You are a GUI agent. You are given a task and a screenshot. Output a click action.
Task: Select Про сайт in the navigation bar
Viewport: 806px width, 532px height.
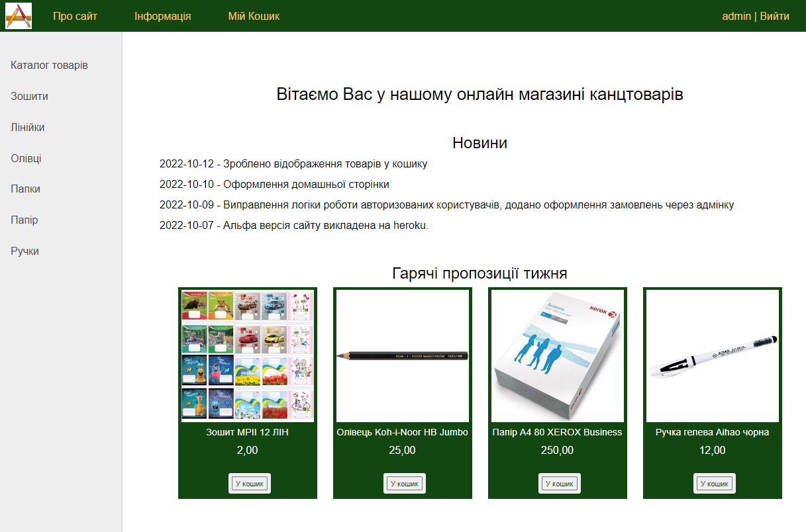[x=76, y=16]
